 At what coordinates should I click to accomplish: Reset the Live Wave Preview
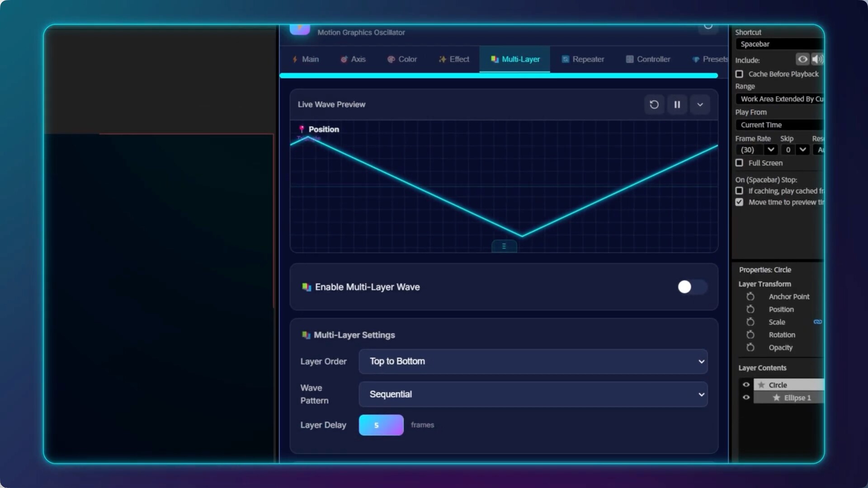[654, 104]
